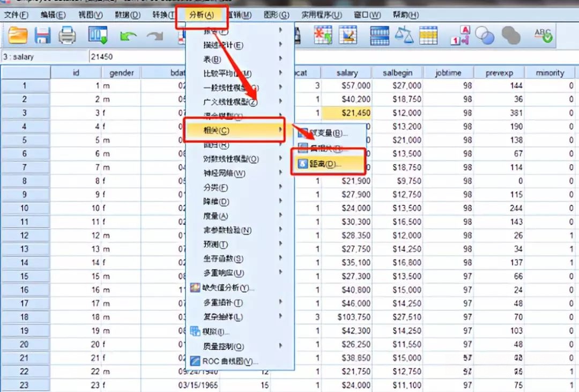
Task: Click the Open data document folder icon
Action: tap(18, 35)
